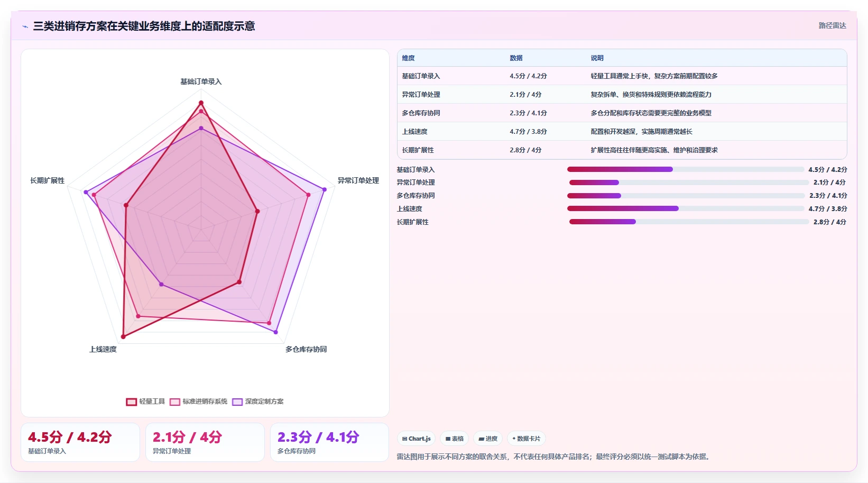Click table cell 4.5分 / 4.2分

click(528, 76)
